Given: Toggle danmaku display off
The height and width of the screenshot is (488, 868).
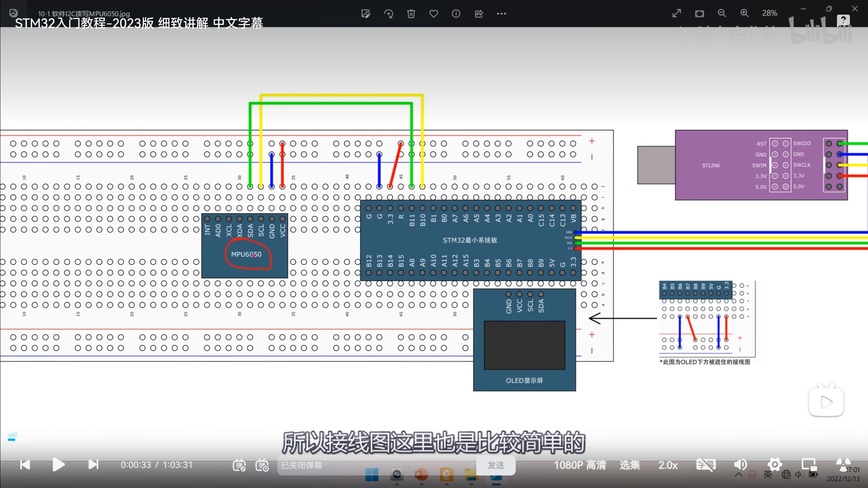Looking at the screenshot, I should pyautogui.click(x=239, y=465).
